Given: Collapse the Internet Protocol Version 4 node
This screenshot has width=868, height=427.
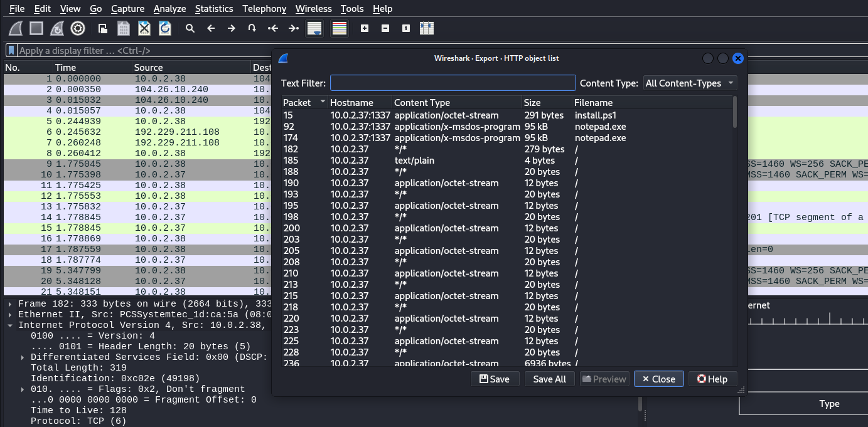Looking at the screenshot, I should 11,325.
